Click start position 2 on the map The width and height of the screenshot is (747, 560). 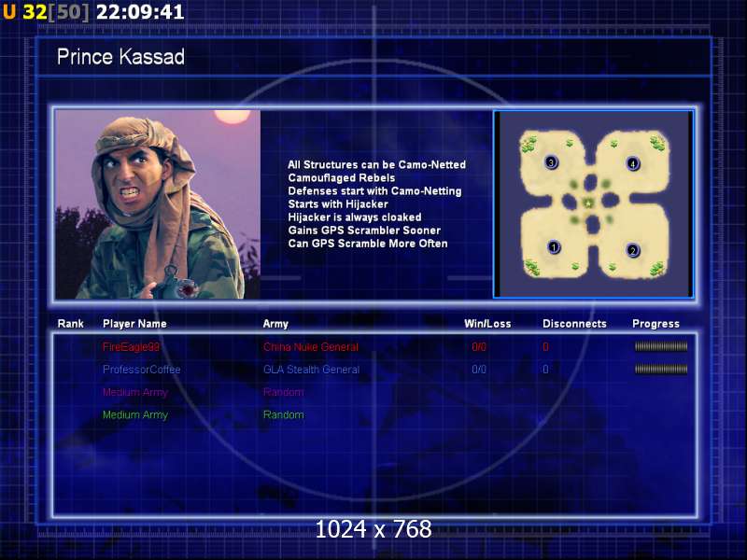tap(633, 250)
